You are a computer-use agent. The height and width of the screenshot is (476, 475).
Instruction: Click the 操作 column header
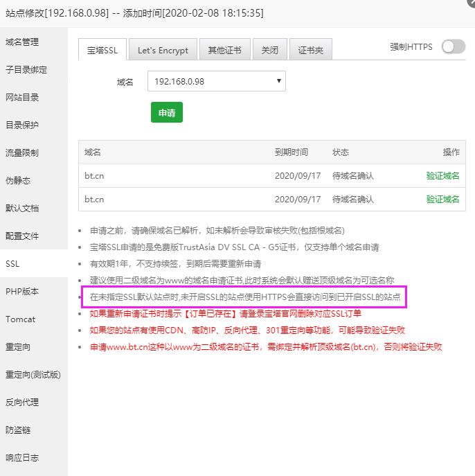451,152
